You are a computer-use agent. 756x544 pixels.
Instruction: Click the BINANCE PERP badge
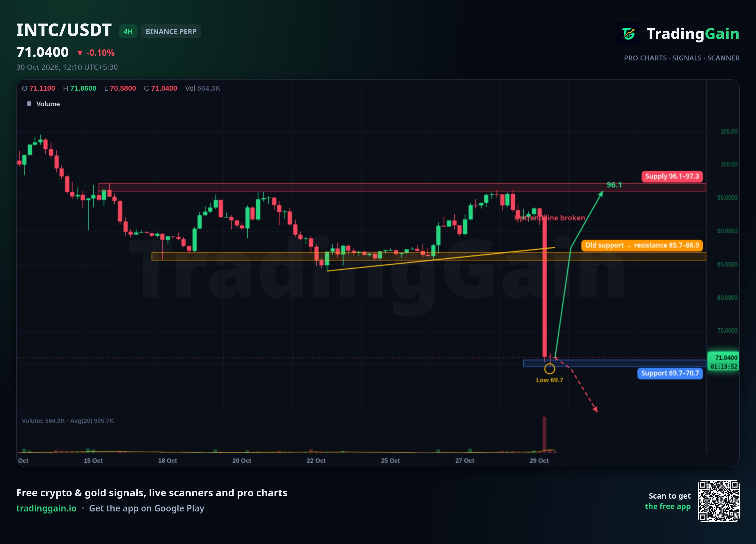(x=171, y=32)
